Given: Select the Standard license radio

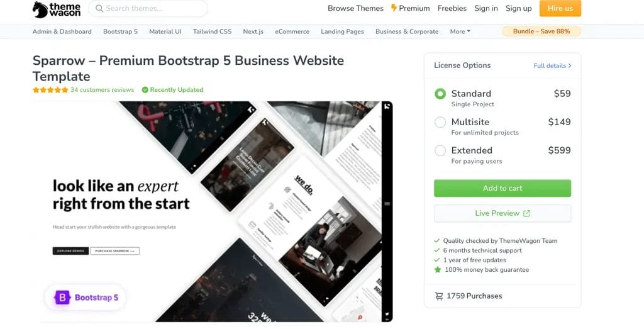Looking at the screenshot, I should coord(440,94).
